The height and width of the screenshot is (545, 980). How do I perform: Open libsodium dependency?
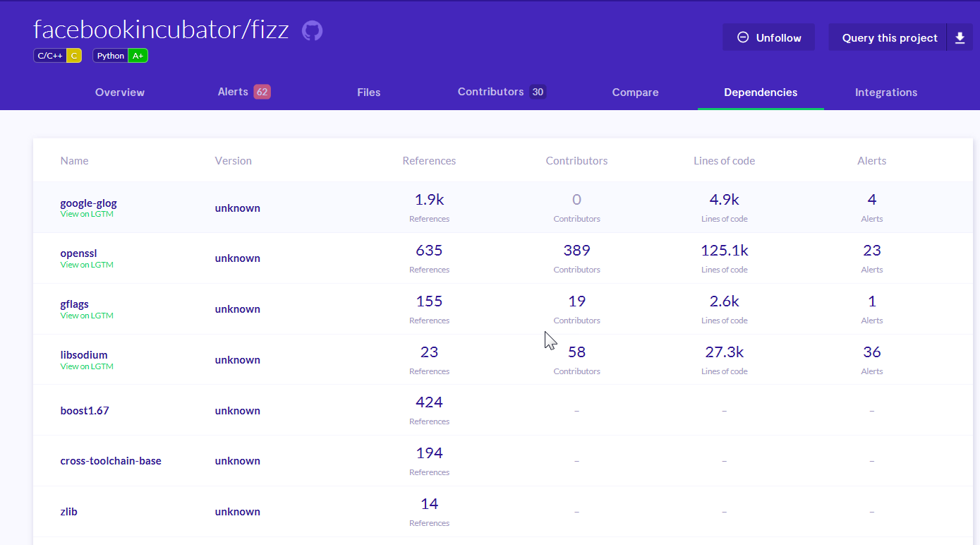84,355
